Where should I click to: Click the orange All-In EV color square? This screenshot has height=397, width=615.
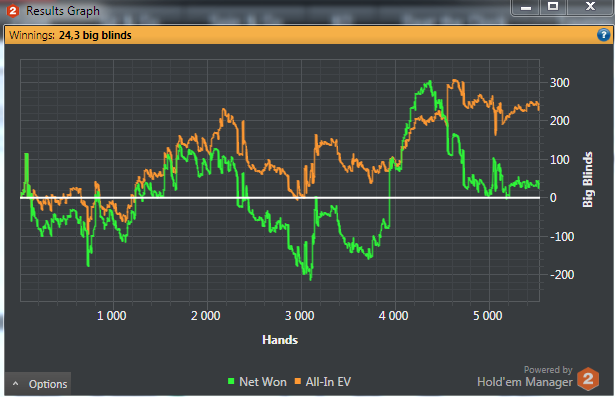pos(298,381)
